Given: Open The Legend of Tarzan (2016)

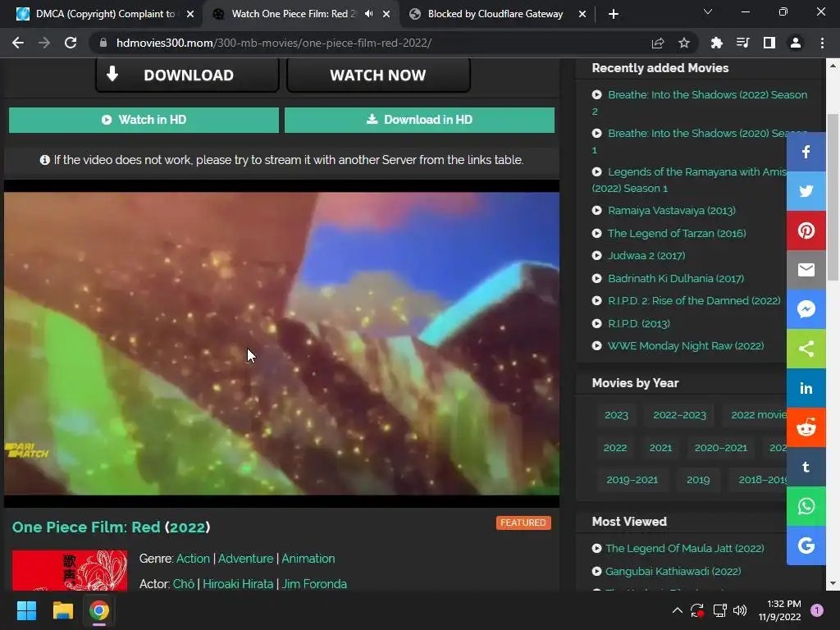Looking at the screenshot, I should tap(677, 233).
